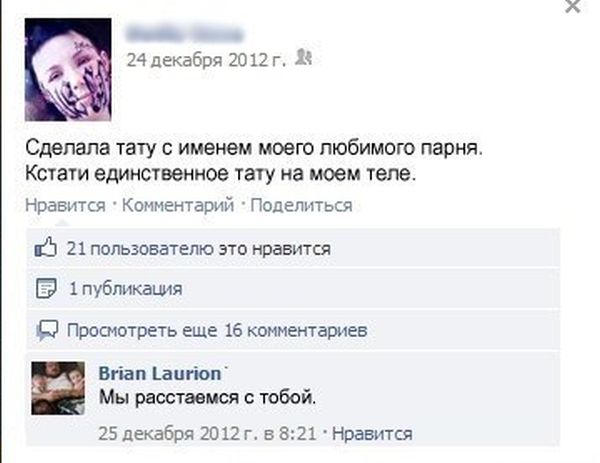Open the comment timestamp 25 декабря 2012 г. в 8:21
Image resolution: width=600 pixels, height=463 pixels.
point(207,434)
